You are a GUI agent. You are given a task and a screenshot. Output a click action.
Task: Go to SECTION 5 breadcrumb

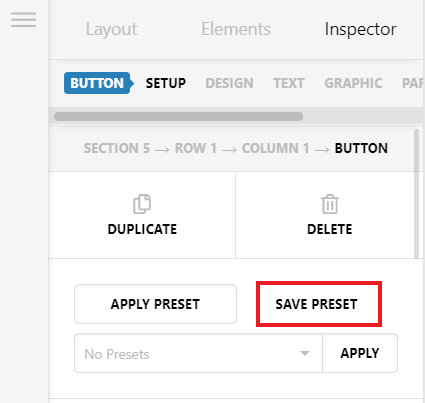coord(117,148)
